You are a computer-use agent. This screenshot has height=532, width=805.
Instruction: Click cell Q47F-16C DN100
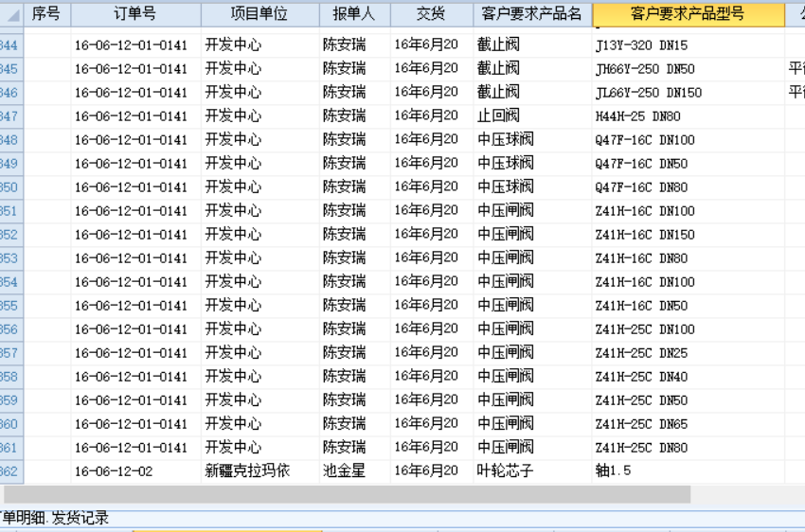coord(688,139)
